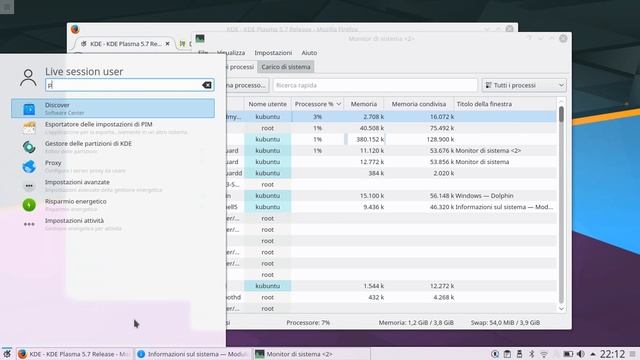
Task: Open Impostazioni avanzate power settings
Action: (113, 186)
